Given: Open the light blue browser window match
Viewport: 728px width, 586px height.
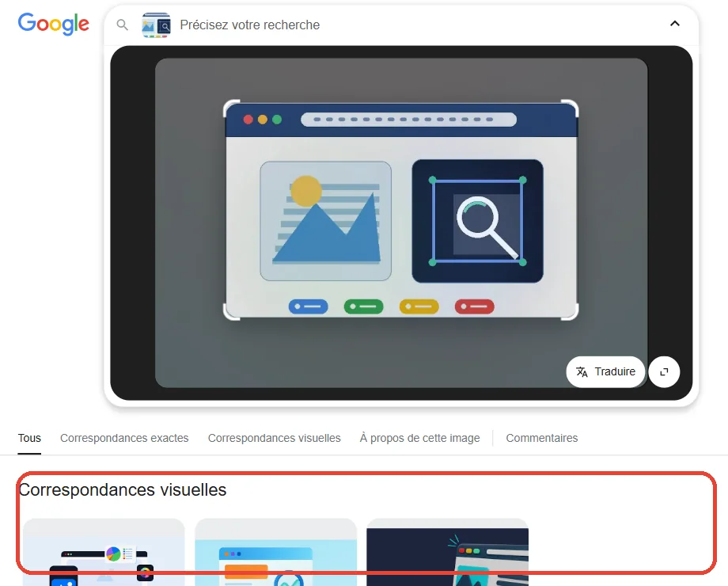Looking at the screenshot, I should pos(276,553).
